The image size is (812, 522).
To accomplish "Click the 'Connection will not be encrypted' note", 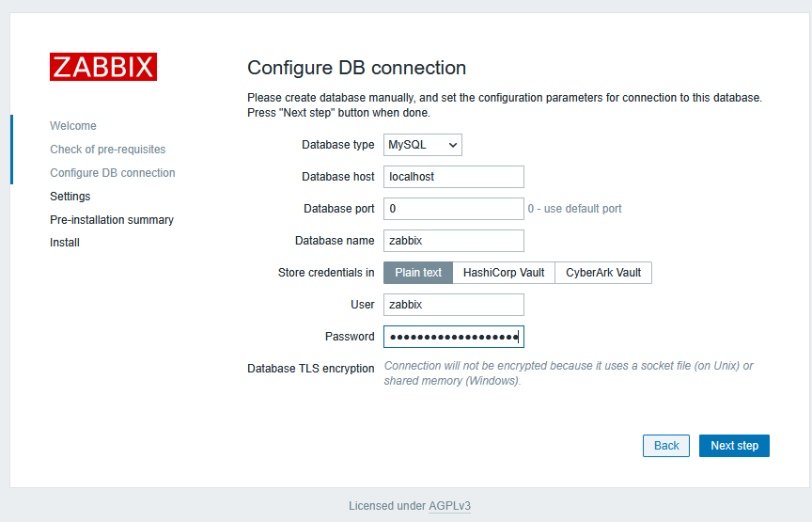I will [x=569, y=373].
